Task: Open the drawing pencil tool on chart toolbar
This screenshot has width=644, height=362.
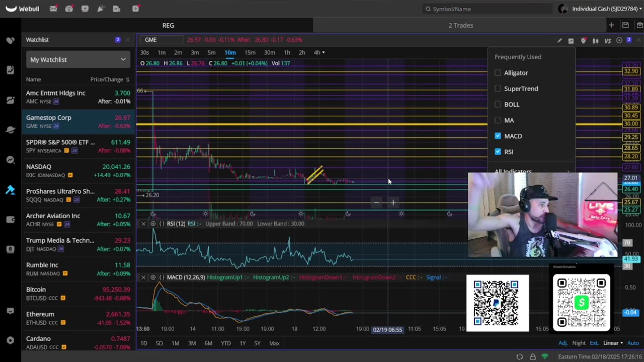Action: tap(559, 40)
